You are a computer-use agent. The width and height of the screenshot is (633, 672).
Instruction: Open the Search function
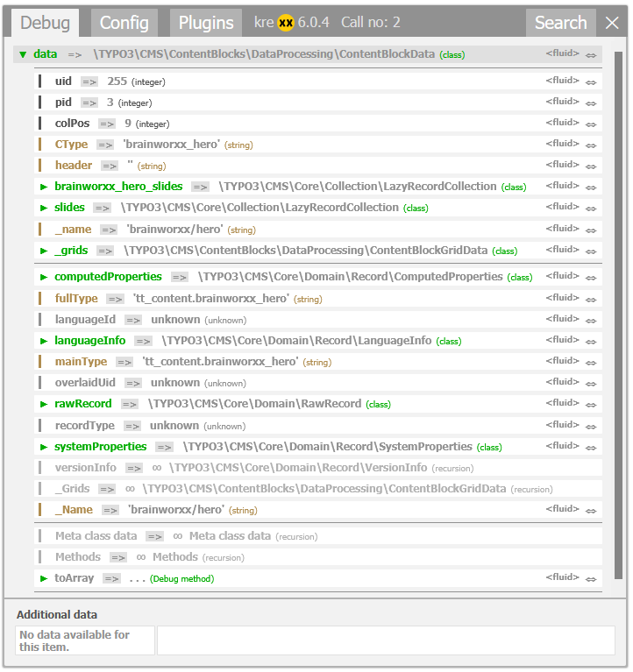click(560, 23)
